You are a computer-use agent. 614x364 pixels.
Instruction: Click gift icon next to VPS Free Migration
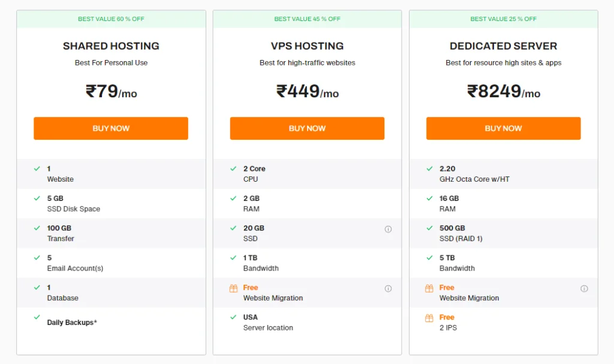(x=233, y=288)
